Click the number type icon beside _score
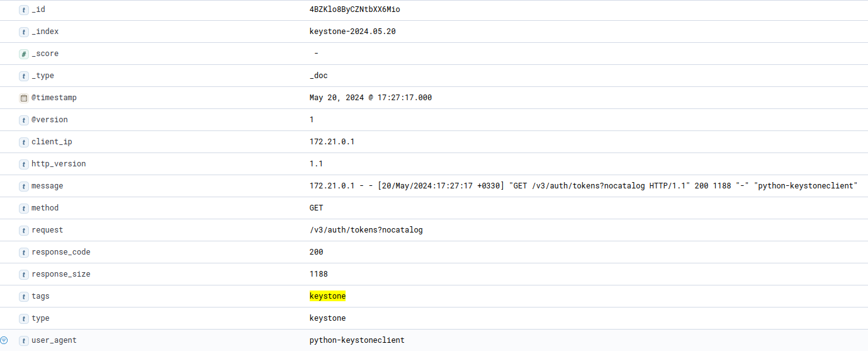The height and width of the screenshot is (351, 868). coord(24,54)
